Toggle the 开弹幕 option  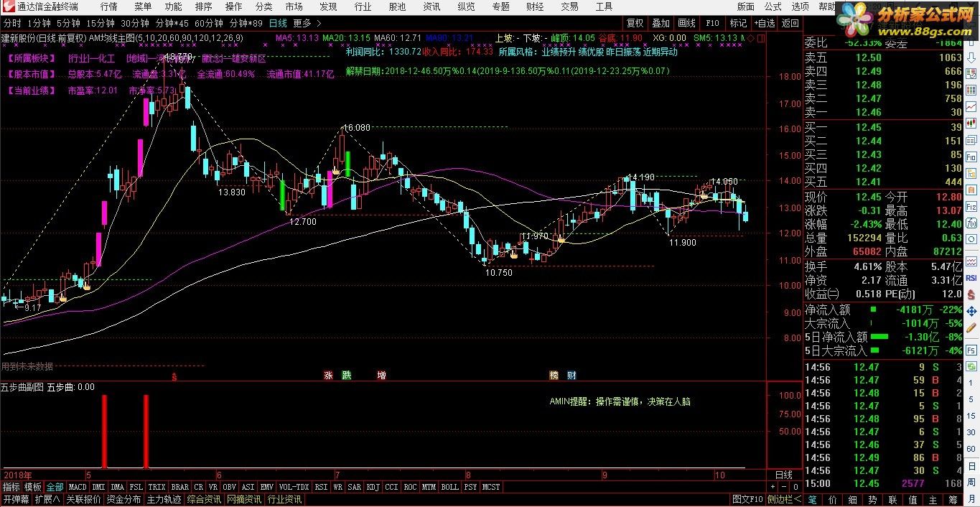(16, 499)
